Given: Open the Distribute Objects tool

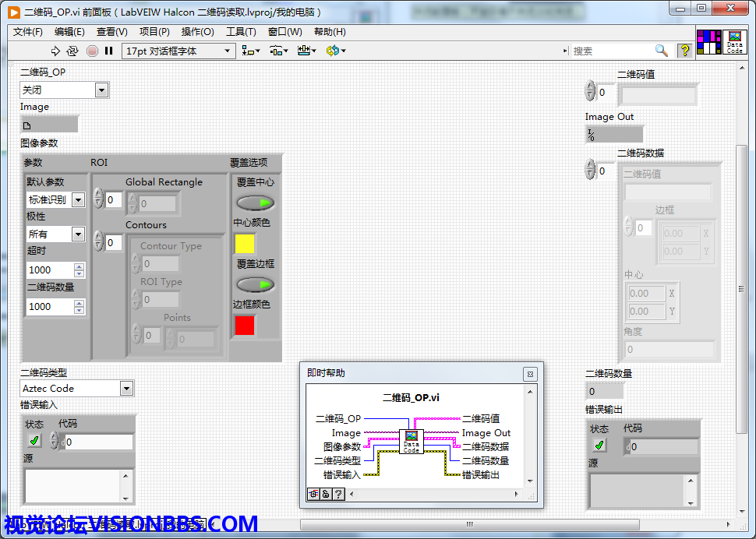Looking at the screenshot, I should pos(278,51).
